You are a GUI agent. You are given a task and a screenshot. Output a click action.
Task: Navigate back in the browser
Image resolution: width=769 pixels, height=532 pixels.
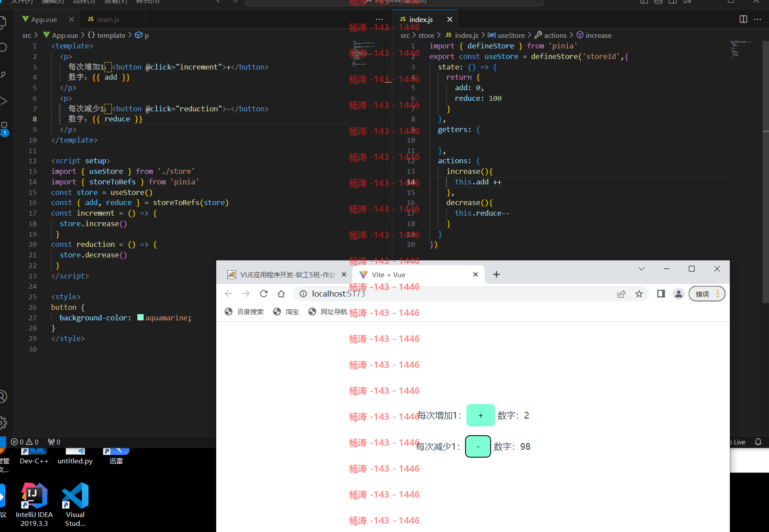[228, 294]
